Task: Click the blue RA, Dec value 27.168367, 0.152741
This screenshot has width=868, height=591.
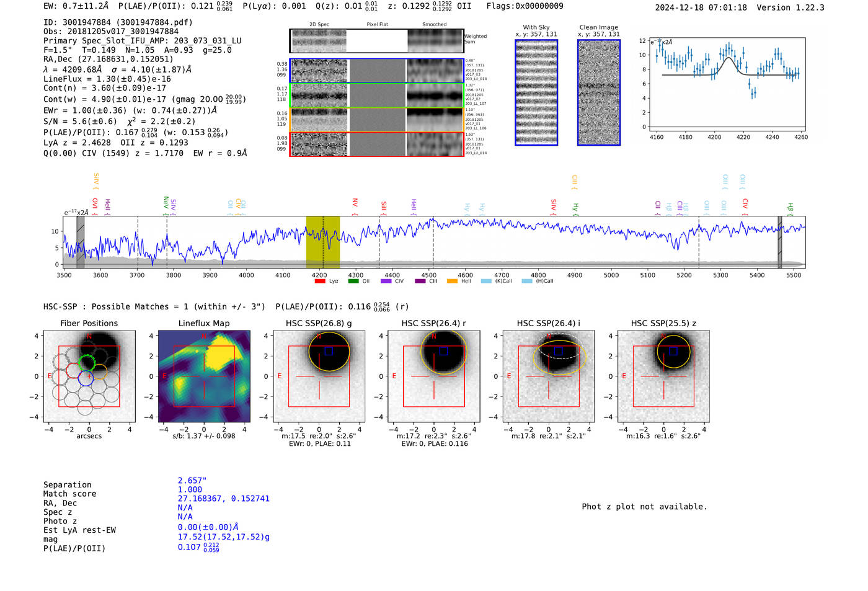Action: pos(224,499)
